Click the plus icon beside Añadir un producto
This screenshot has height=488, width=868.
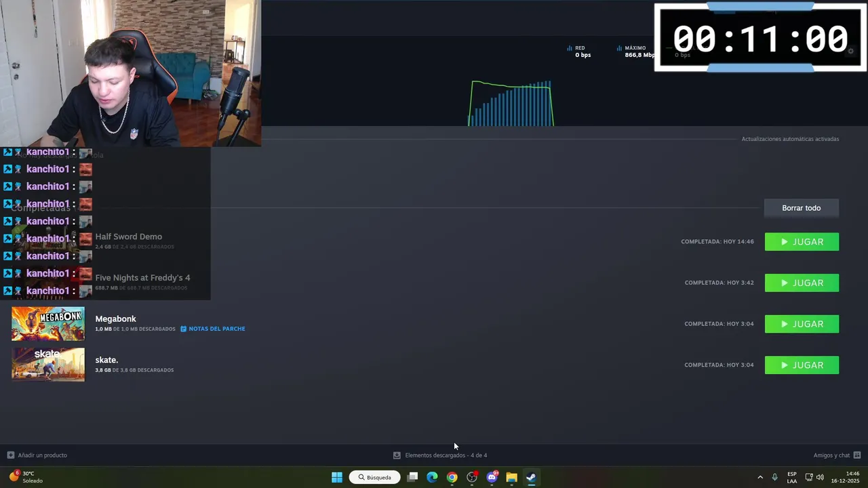[10, 455]
